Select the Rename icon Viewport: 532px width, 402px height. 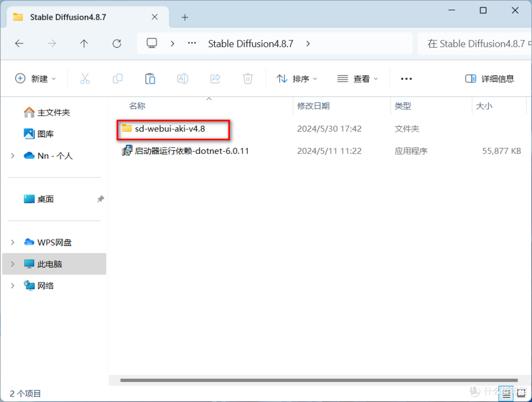[x=183, y=78]
